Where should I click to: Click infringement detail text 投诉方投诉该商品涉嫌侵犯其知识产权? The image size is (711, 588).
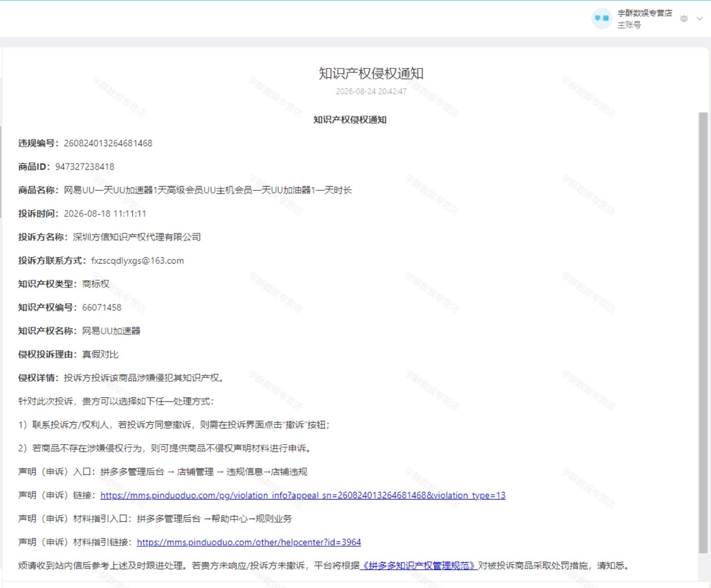144,378
